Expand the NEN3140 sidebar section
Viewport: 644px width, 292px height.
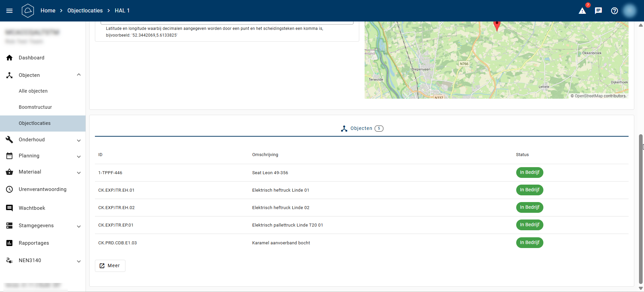[x=79, y=261]
